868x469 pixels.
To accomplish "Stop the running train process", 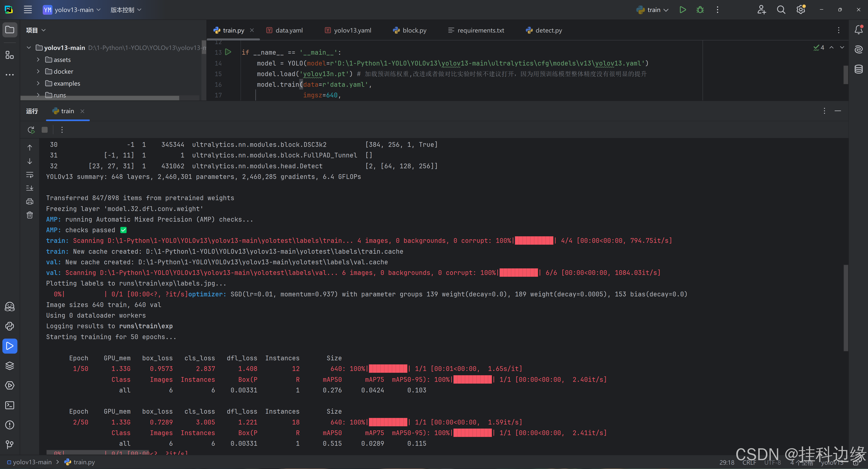I will point(45,130).
